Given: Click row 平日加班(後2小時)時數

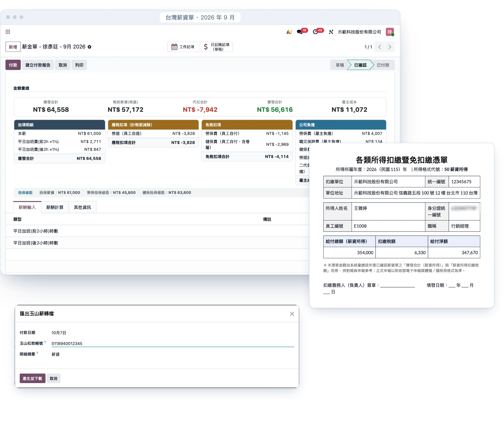Looking at the screenshot, I should (x=157, y=243).
